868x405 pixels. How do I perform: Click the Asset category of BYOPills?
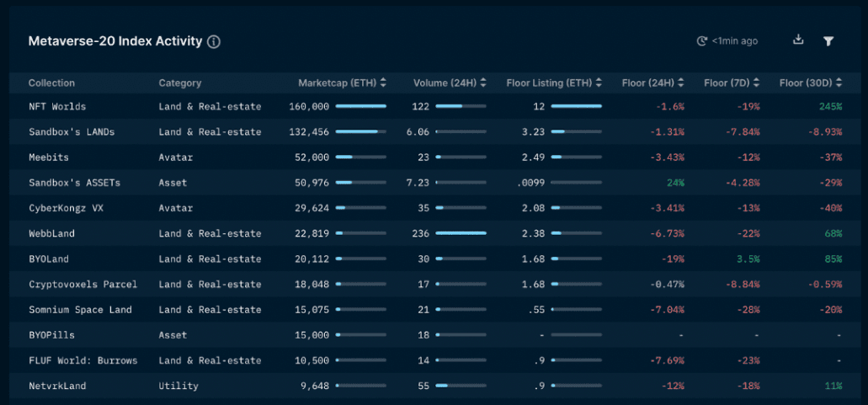(173, 335)
